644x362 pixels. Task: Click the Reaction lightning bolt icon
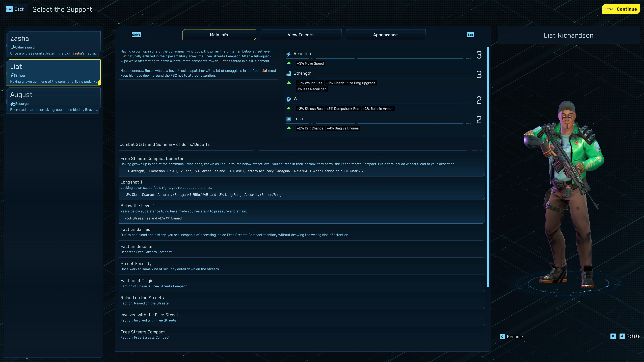pos(288,54)
